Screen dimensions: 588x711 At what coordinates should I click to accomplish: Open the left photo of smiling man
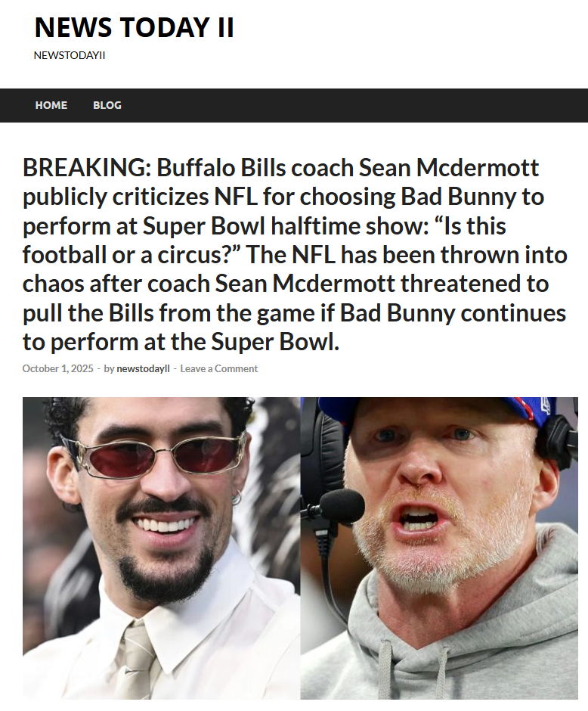point(160,548)
